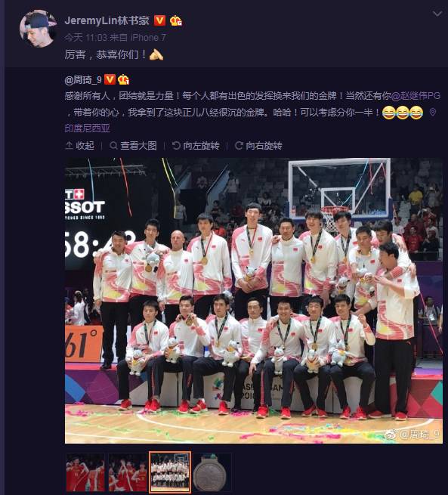
Task: Click the location pin icon after the emojis
Action: [x=433, y=113]
